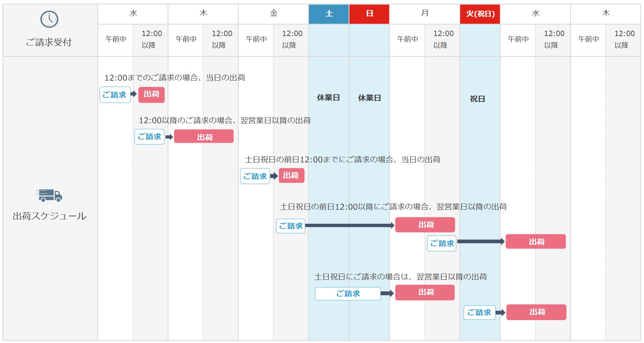Click the clock icon above ご請求受付
Image resolution: width=644 pixels, height=343 pixels.
pos(49,19)
